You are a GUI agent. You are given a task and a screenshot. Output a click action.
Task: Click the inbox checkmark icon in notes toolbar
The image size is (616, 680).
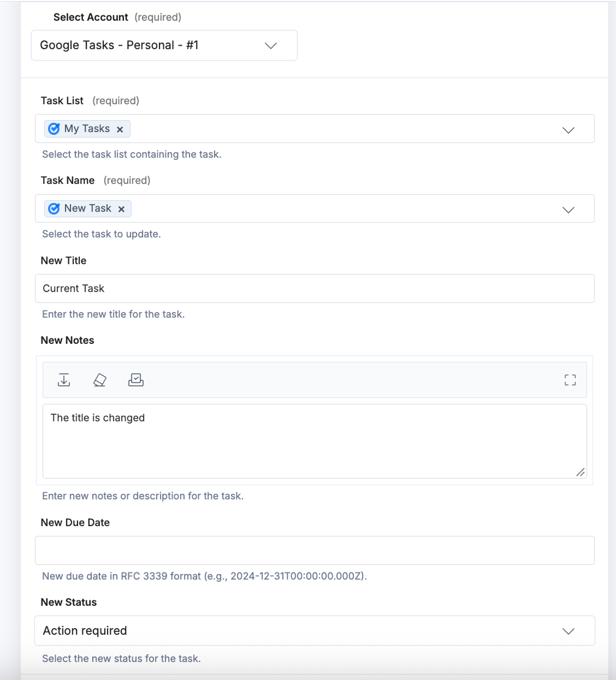[136, 380]
